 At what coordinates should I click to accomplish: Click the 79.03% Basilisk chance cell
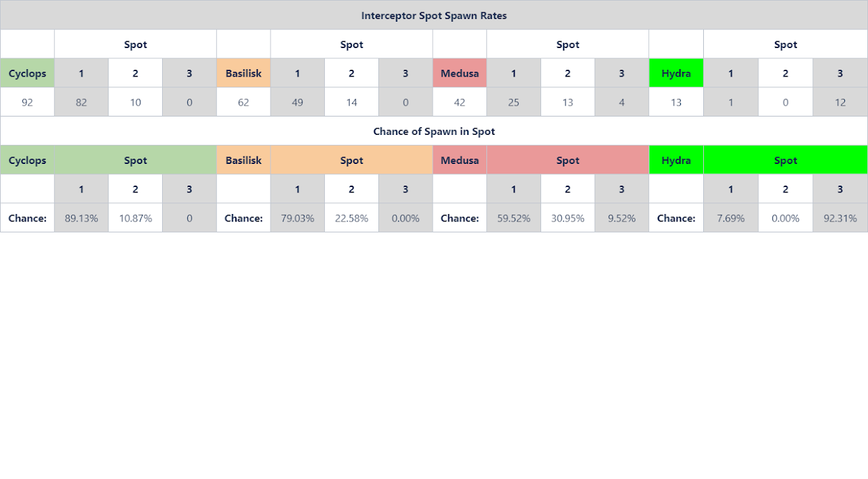pyautogui.click(x=297, y=218)
